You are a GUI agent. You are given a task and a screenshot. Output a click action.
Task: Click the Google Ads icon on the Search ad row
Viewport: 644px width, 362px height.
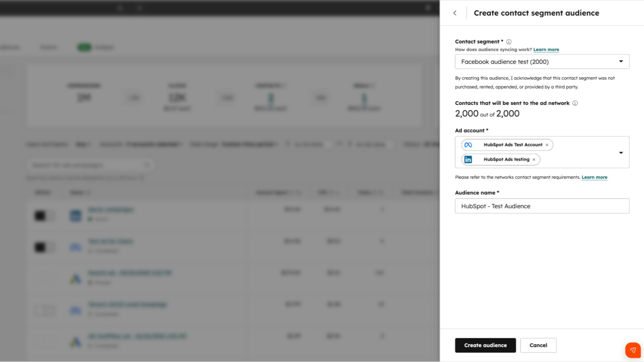(x=75, y=278)
